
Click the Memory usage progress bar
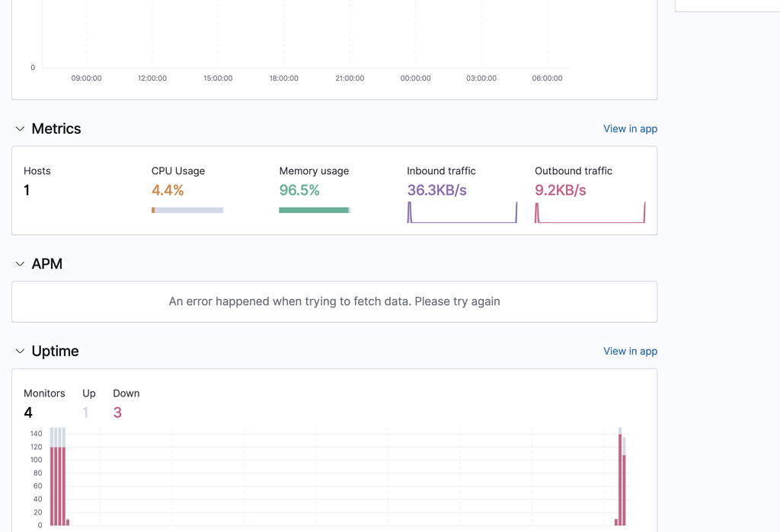click(x=315, y=209)
